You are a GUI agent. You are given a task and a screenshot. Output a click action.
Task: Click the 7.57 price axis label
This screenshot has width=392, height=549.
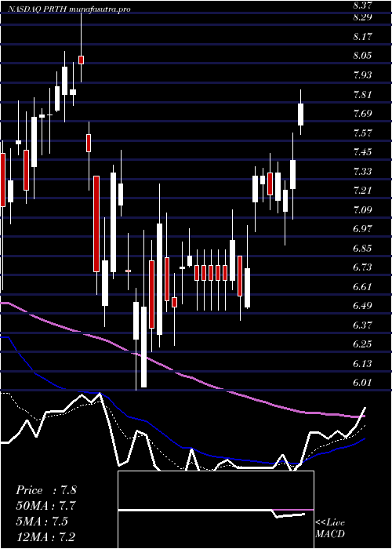364,133
